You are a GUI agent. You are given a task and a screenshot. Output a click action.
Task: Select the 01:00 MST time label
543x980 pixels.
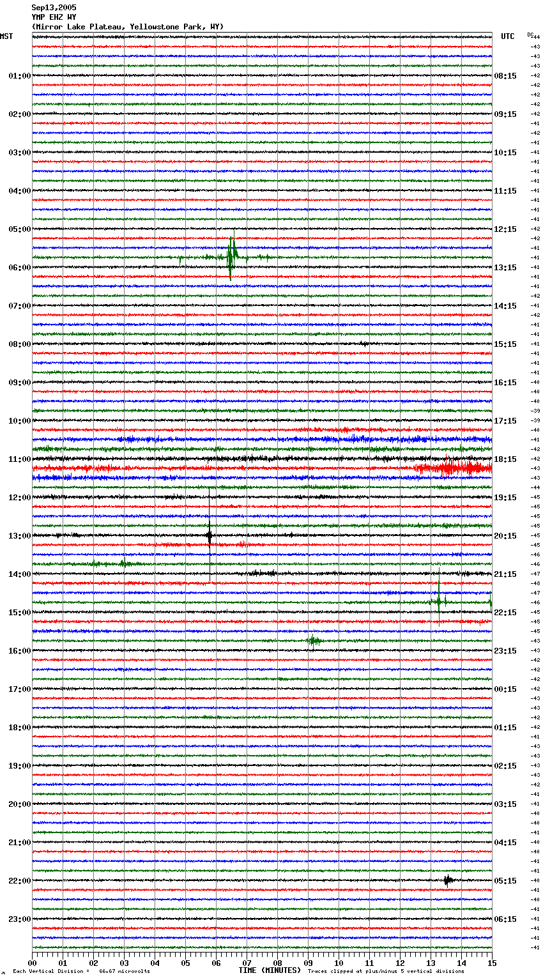(x=20, y=76)
